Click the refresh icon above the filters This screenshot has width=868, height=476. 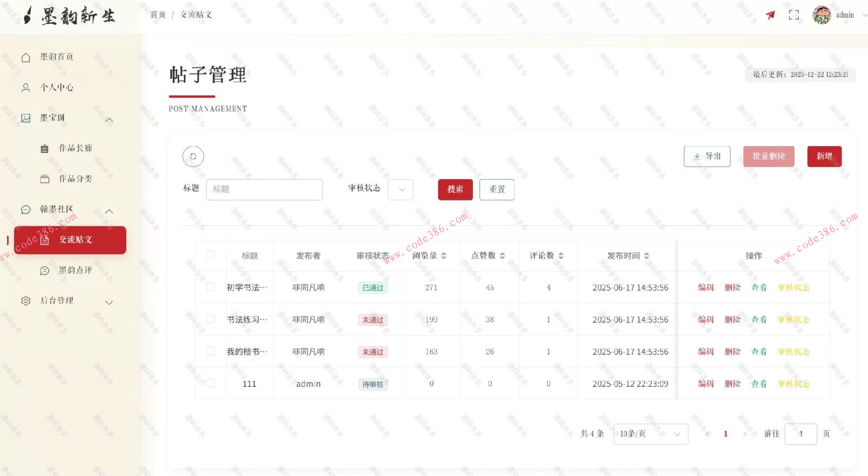193,157
